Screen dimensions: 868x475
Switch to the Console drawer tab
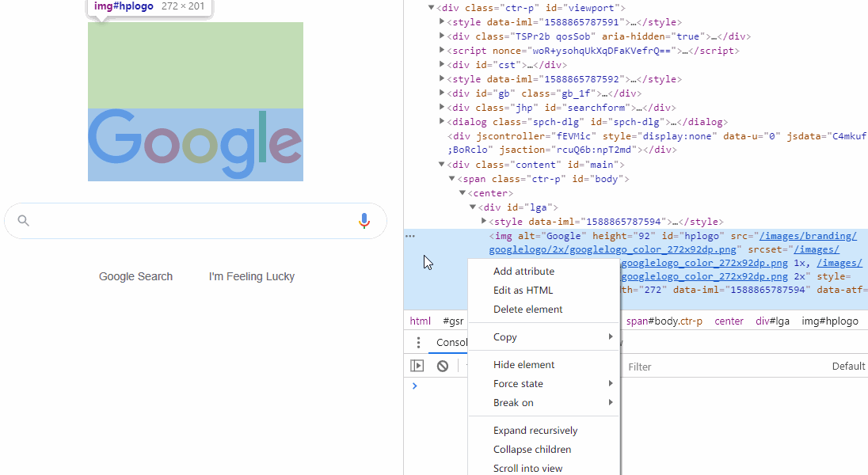tap(451, 343)
